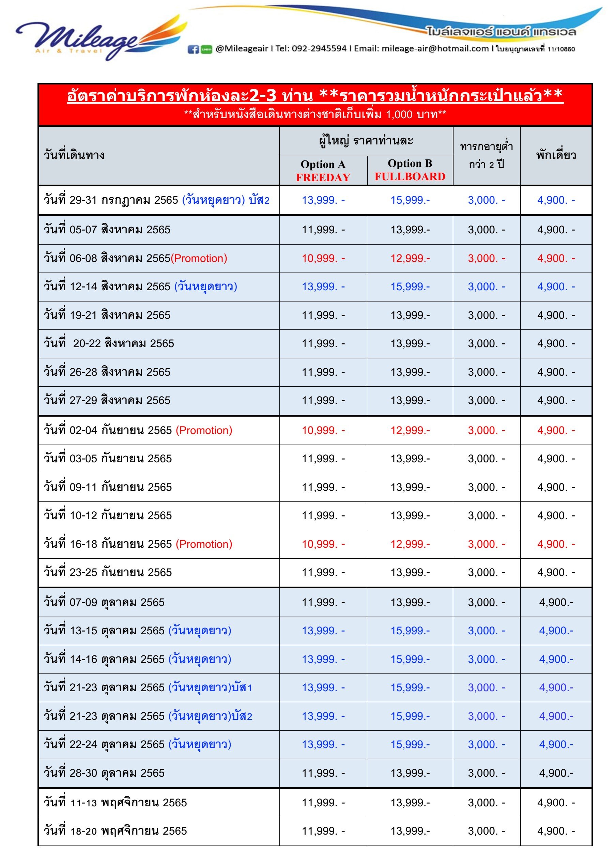Select the 29-31 กรกฎาคม 2565 date row

315,200
